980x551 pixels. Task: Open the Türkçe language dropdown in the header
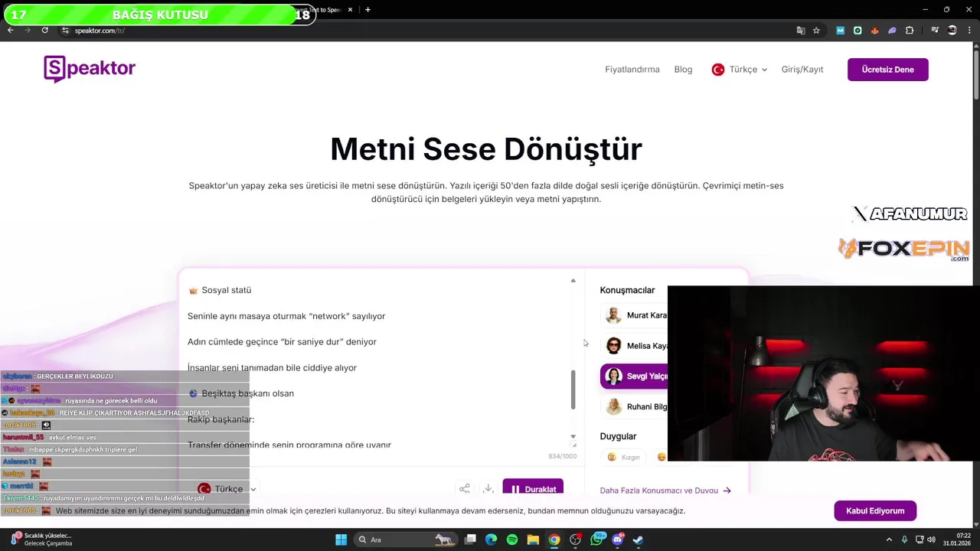[740, 70]
